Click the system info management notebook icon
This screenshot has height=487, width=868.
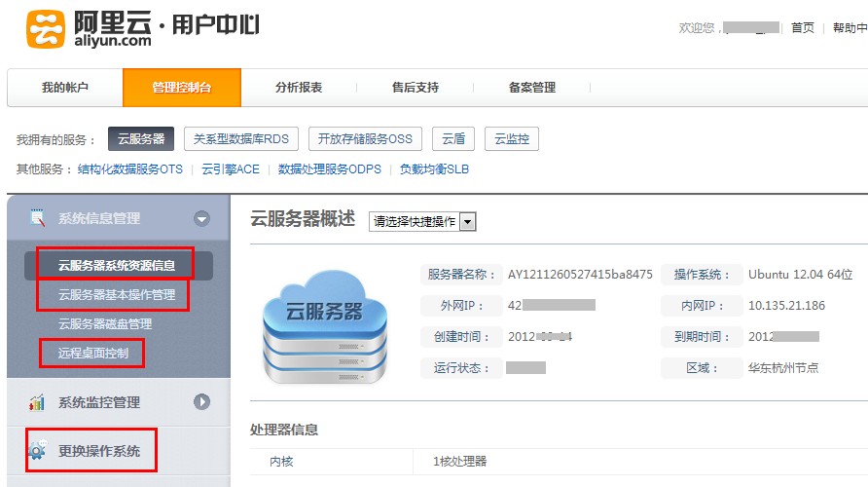(38, 217)
